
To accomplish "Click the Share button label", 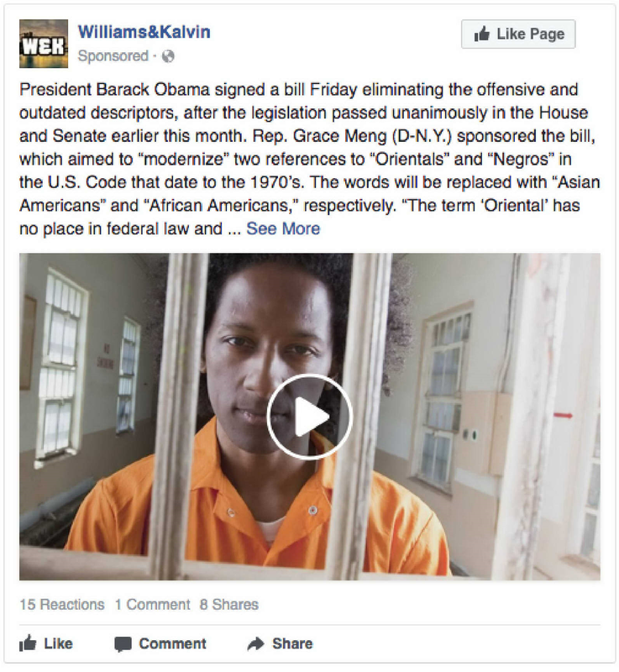I will [292, 643].
